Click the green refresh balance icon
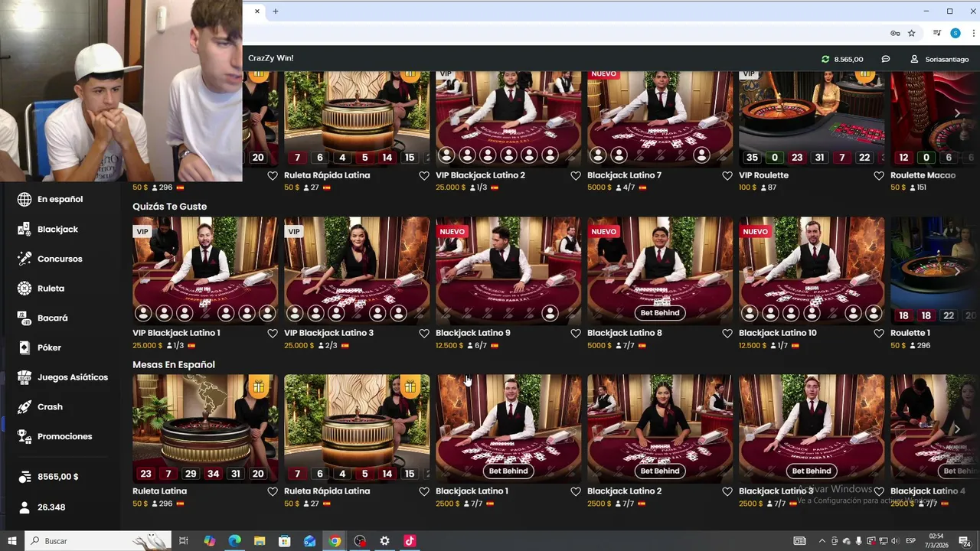Screen dimensions: 980x551 [825, 59]
